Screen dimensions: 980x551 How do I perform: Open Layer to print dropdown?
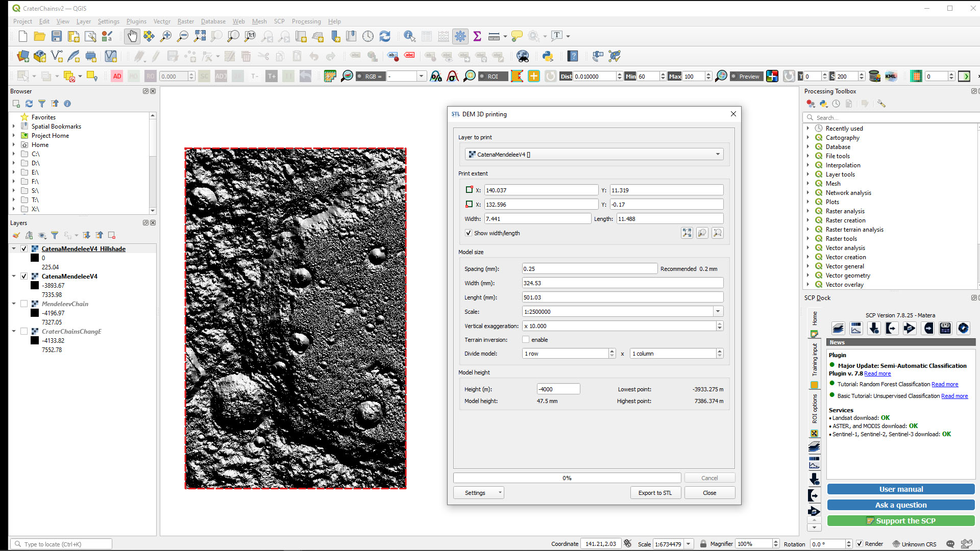594,155
